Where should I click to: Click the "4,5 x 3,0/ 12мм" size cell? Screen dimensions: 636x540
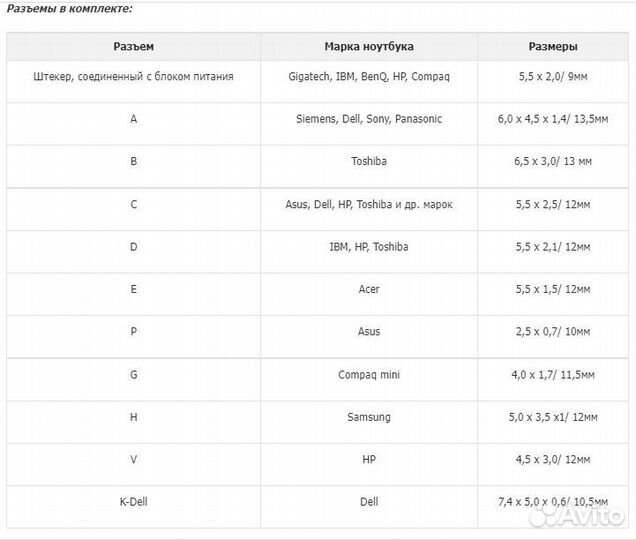point(552,459)
